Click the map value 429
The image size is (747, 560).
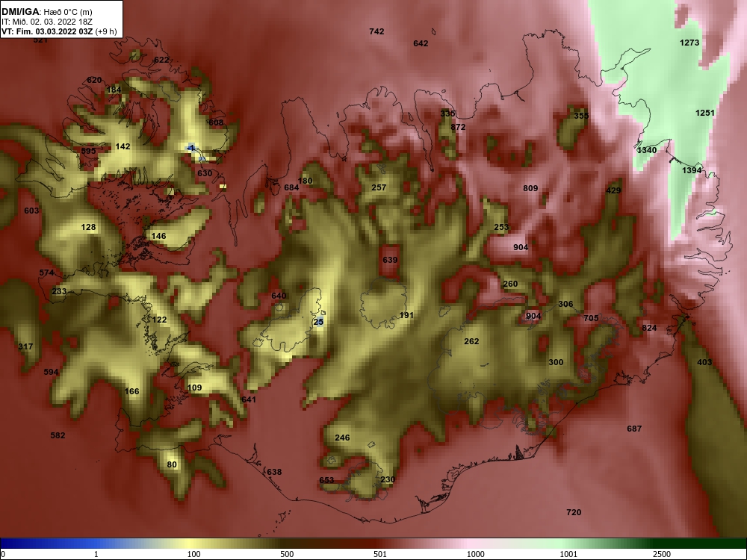coord(613,190)
